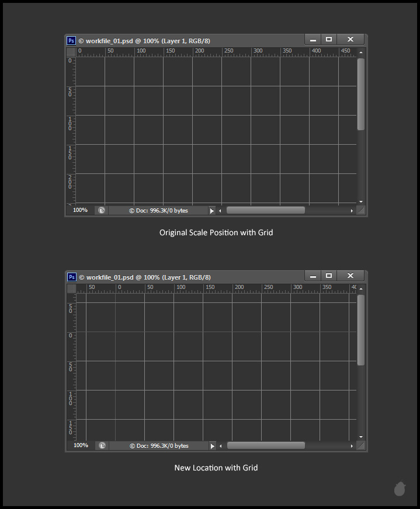Click the Doc: 996.3K info area in the upper window
Screen dimensions: 420x509
tap(158, 210)
